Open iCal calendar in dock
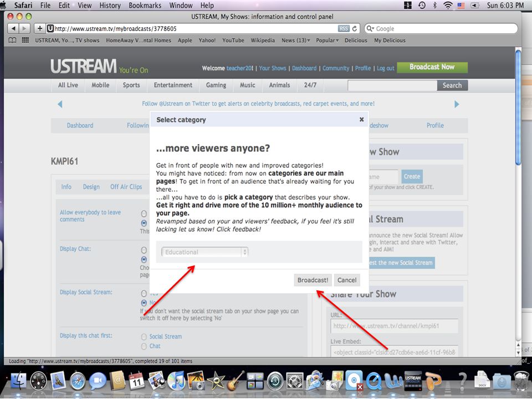This screenshot has width=532, height=399. point(137,381)
